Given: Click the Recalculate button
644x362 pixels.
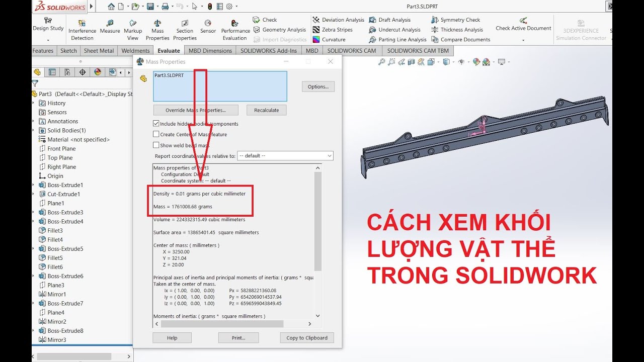Looking at the screenshot, I should [x=267, y=110].
